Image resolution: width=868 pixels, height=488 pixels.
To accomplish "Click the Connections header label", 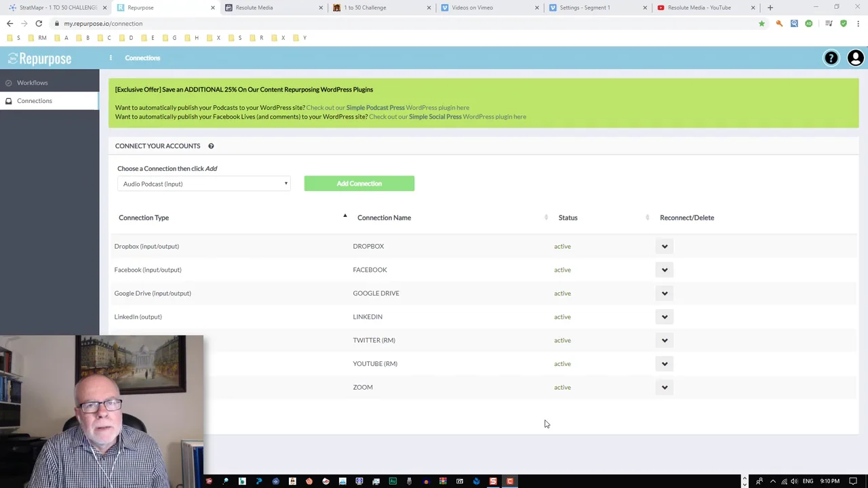I will point(142,58).
